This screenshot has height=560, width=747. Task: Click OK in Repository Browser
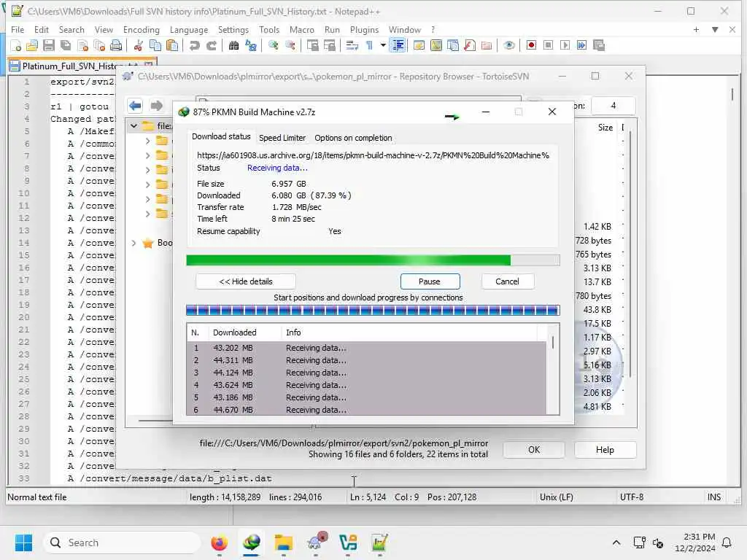[x=534, y=449]
